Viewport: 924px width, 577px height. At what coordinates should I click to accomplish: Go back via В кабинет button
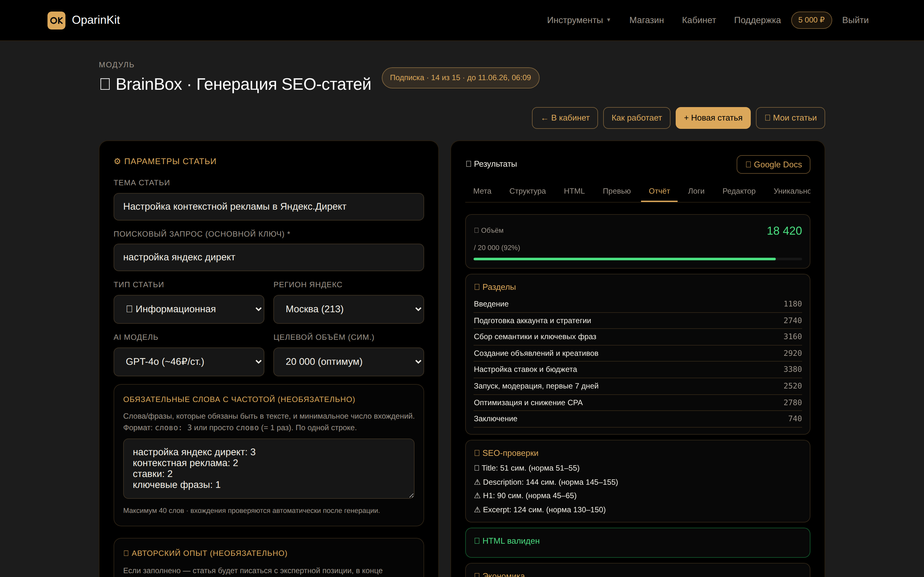tap(565, 118)
